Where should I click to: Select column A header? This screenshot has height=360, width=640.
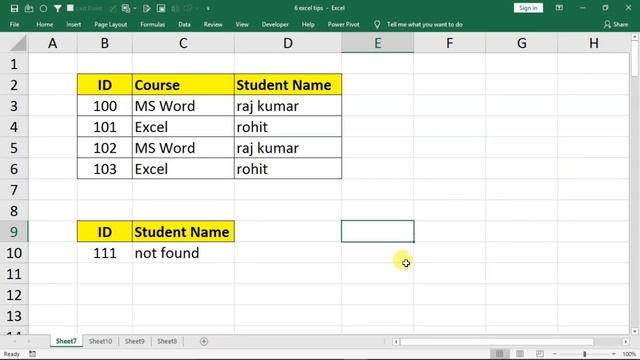(x=53, y=43)
